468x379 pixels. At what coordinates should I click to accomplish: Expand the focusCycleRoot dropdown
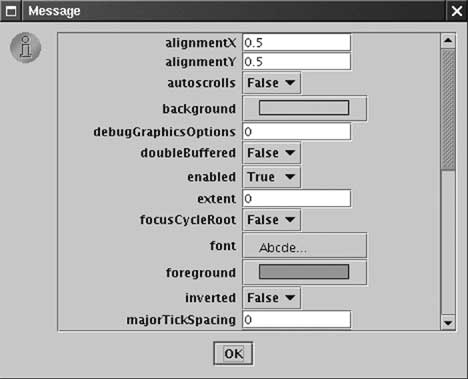(271, 220)
